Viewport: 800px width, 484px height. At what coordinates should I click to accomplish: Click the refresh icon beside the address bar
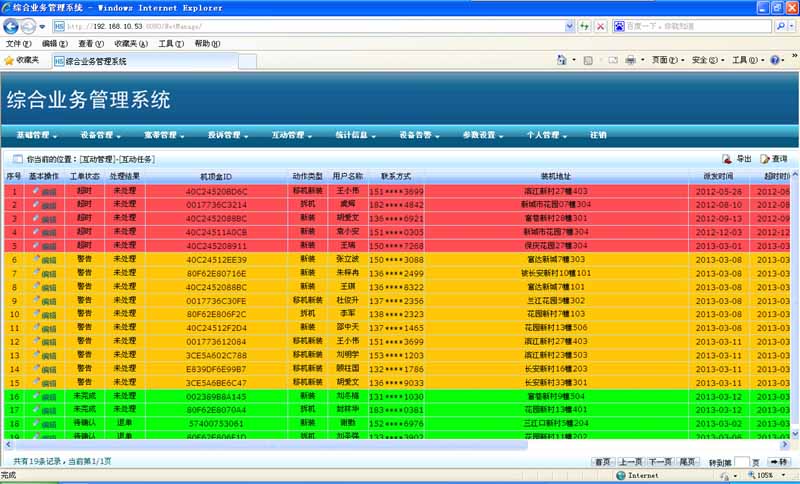tap(584, 26)
